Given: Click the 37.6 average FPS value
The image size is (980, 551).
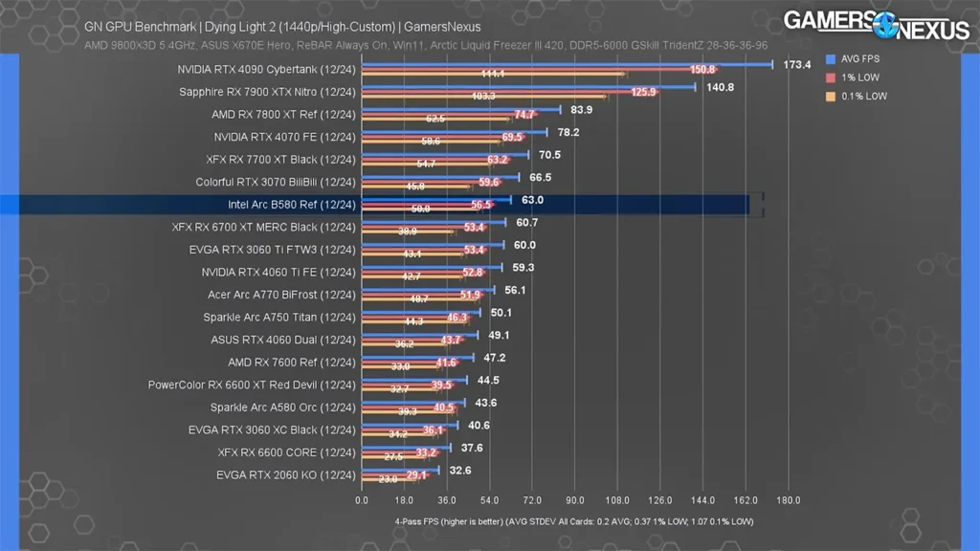Looking at the screenshot, I should [x=472, y=448].
